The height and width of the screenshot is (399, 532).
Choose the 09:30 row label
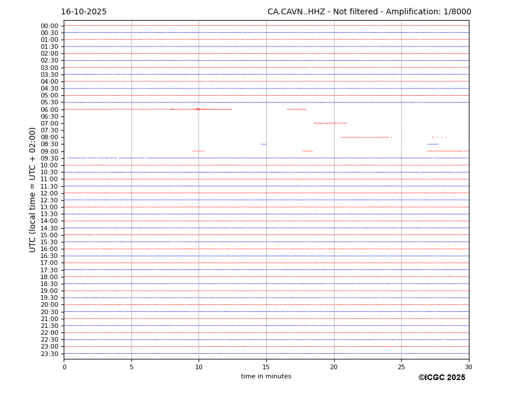[x=49, y=158]
